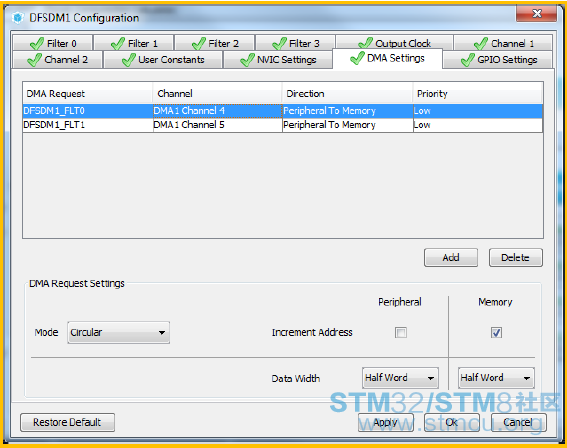Image resolution: width=567 pixels, height=448 pixels.
Task: Open the Mode dropdown set to Circular
Action: point(119,332)
